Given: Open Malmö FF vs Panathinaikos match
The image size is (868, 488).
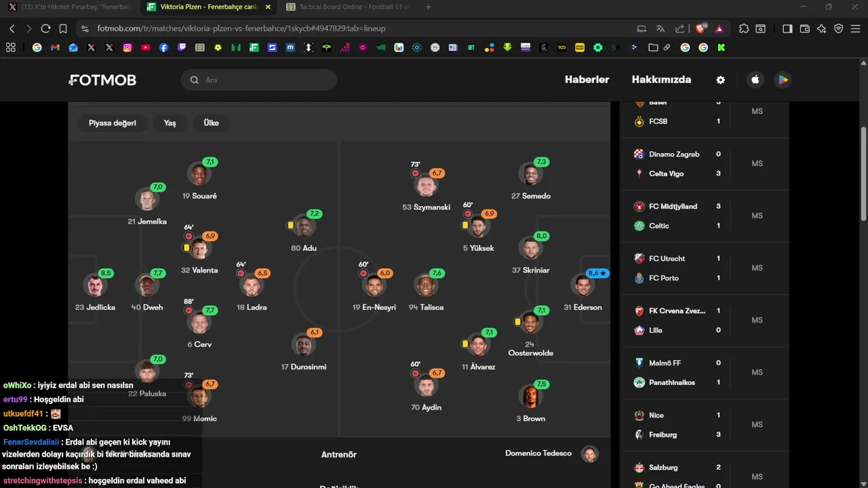Looking at the screenshot, I should pos(705,373).
